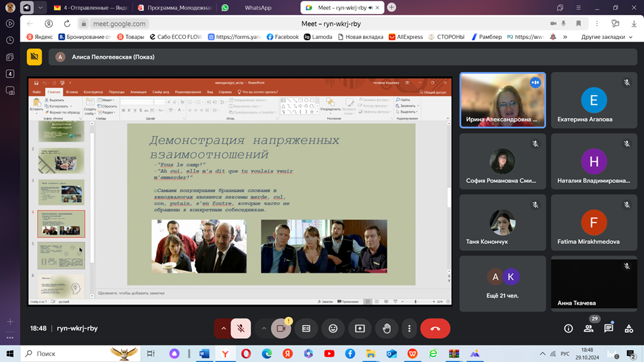The height and width of the screenshot is (362, 644).
Task: Open YouTube icon on the taskbar
Action: 329,353
